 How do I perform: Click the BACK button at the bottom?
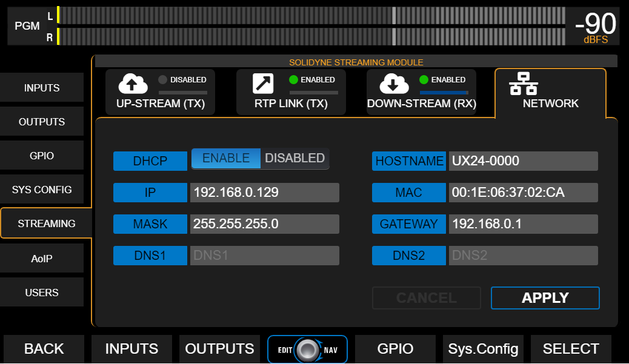point(43,348)
